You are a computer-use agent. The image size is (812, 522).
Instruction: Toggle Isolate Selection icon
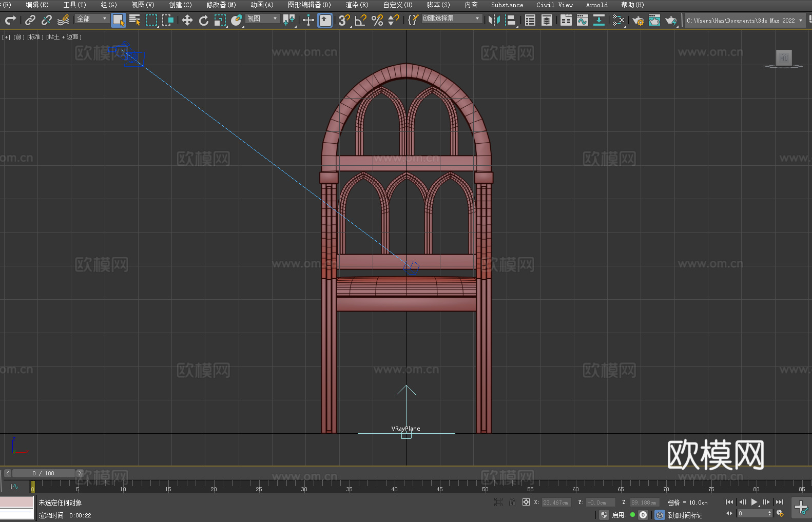(498, 502)
